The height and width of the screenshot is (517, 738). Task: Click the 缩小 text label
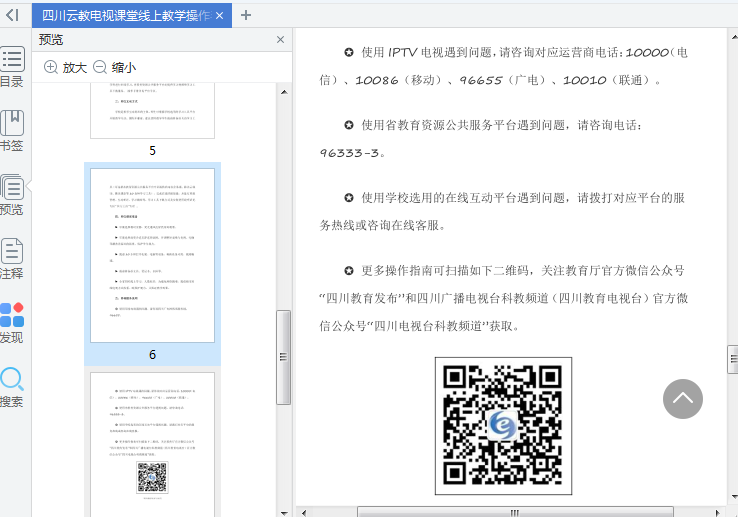[x=124, y=67]
